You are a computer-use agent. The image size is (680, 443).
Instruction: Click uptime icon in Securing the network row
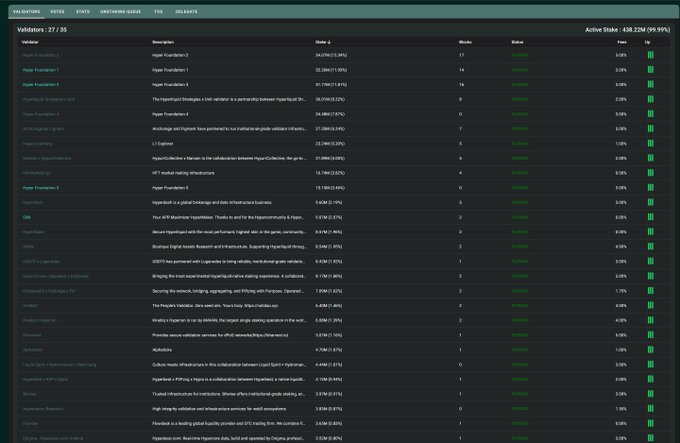point(651,291)
